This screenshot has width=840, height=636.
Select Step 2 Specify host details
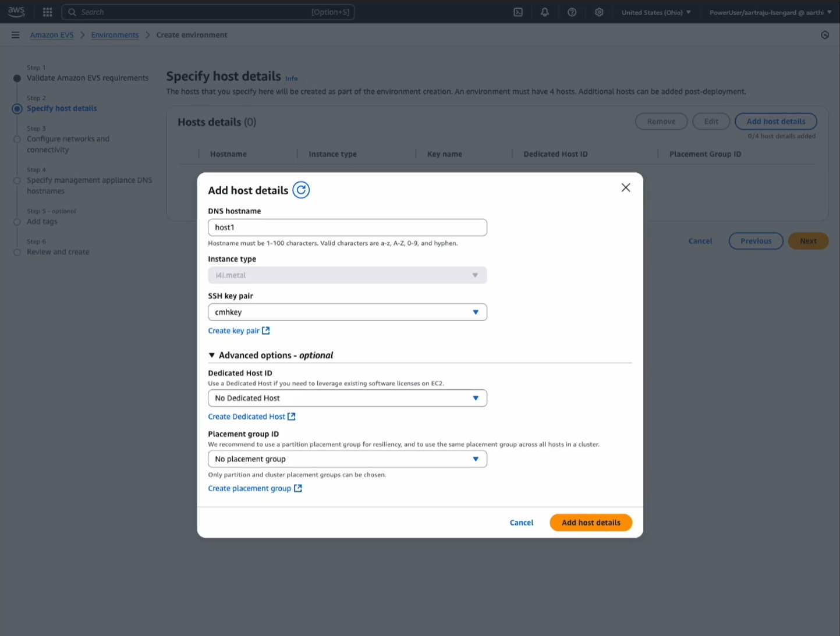[62, 108]
